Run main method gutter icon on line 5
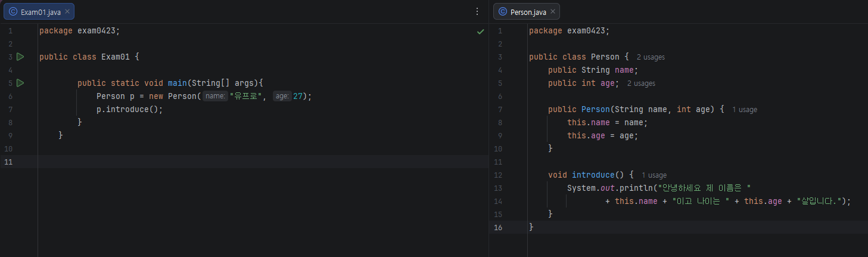This screenshot has width=868, height=257. (x=20, y=83)
